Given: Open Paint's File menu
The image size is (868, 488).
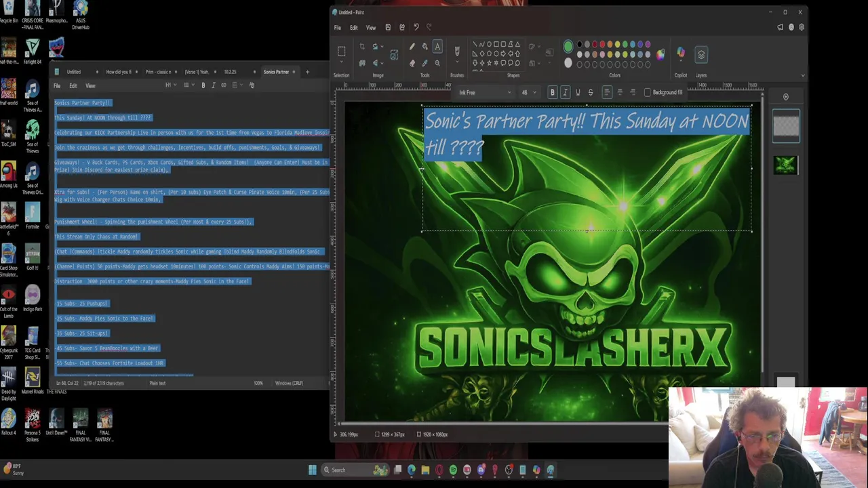Looking at the screenshot, I should click(x=337, y=28).
